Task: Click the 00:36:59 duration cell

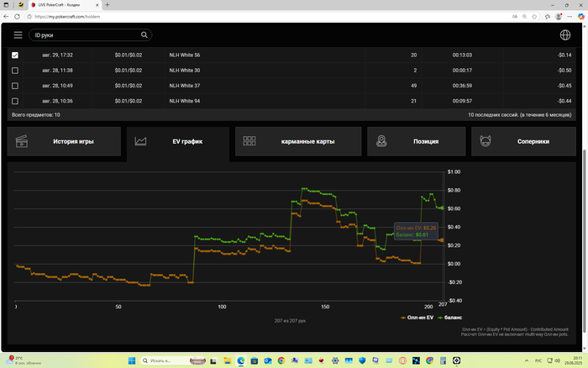Action: 462,86
